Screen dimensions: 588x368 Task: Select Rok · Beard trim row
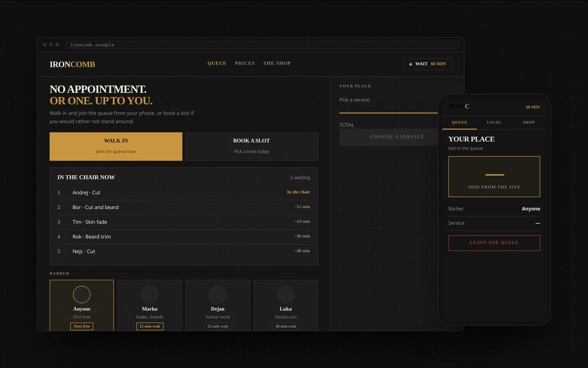(184, 237)
